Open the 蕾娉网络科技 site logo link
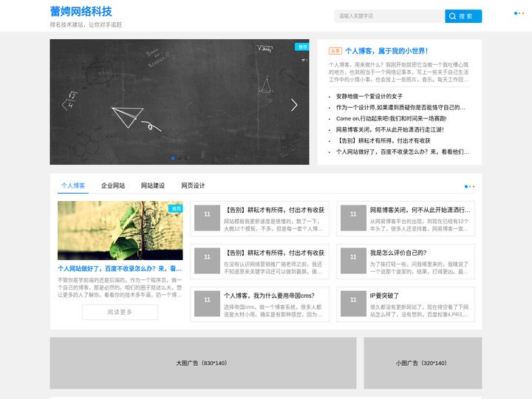 pyautogui.click(x=81, y=12)
